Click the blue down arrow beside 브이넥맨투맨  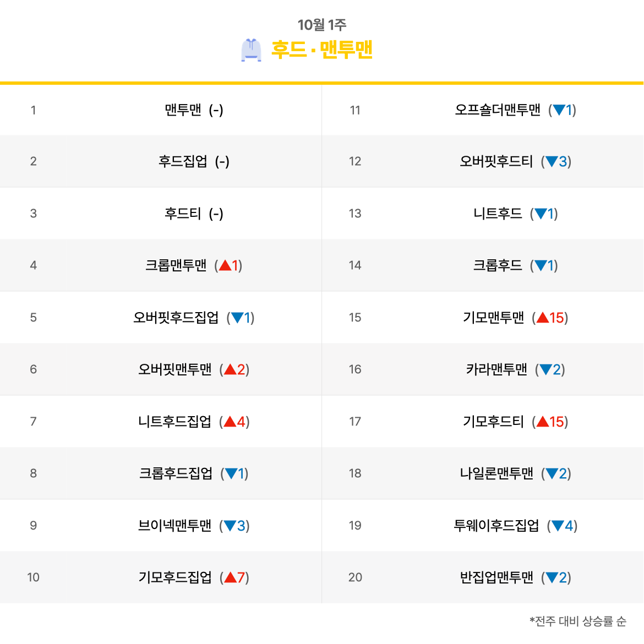(230, 525)
